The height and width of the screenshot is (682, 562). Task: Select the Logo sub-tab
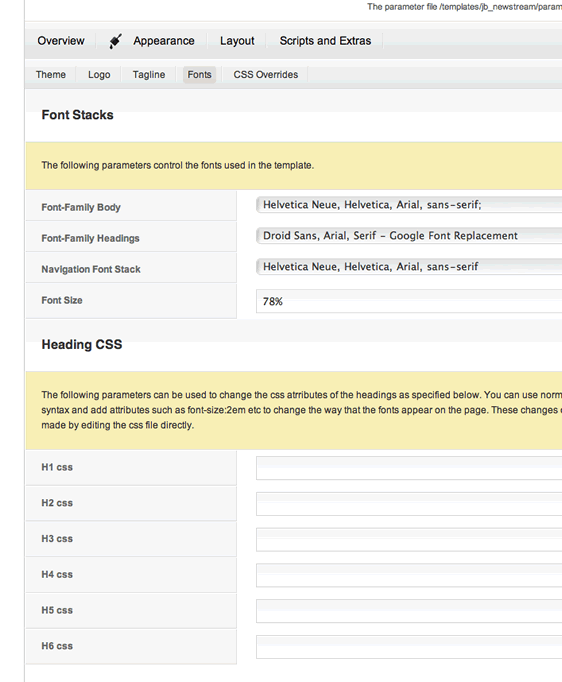pyautogui.click(x=99, y=75)
